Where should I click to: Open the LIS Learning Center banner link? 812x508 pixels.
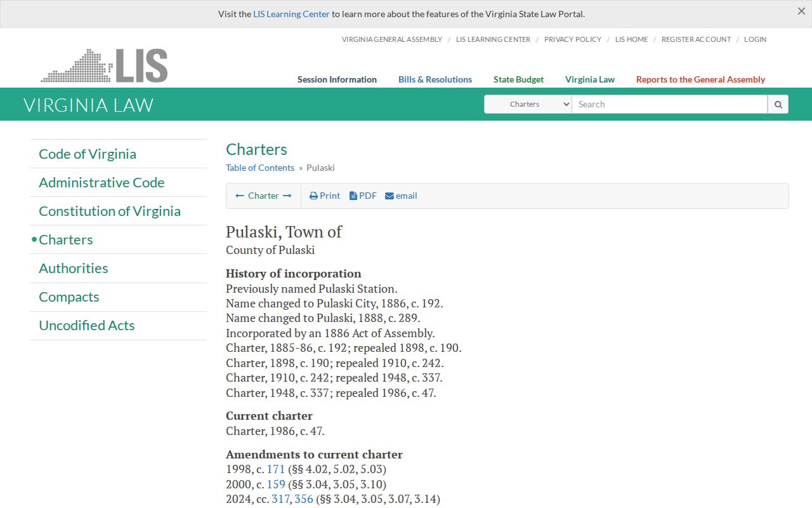pos(291,14)
